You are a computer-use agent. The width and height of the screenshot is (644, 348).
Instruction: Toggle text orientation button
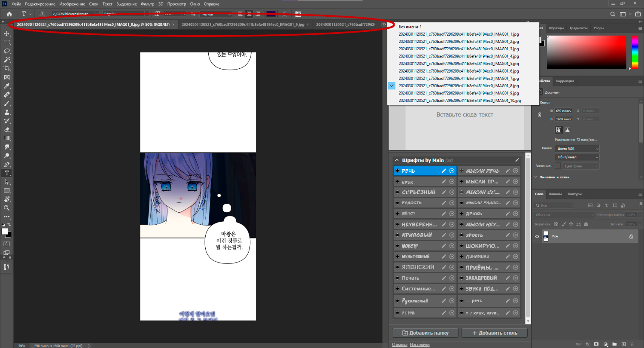[43, 14]
